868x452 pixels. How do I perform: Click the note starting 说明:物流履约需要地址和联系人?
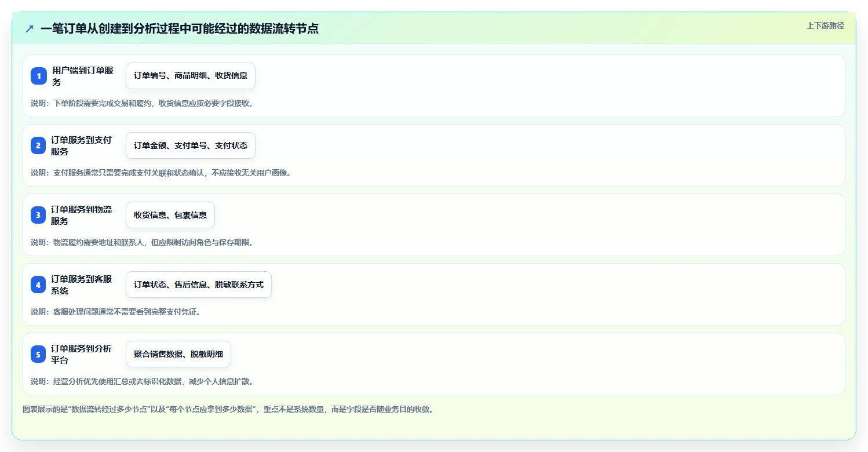[x=142, y=242]
